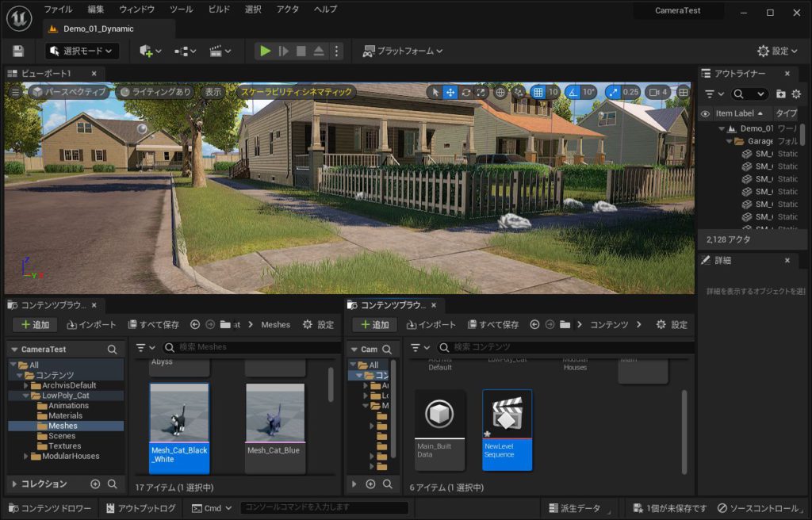Image resolution: width=812 pixels, height=520 pixels.
Task: Switch the world/local coordinate globe icon
Action: [500, 92]
